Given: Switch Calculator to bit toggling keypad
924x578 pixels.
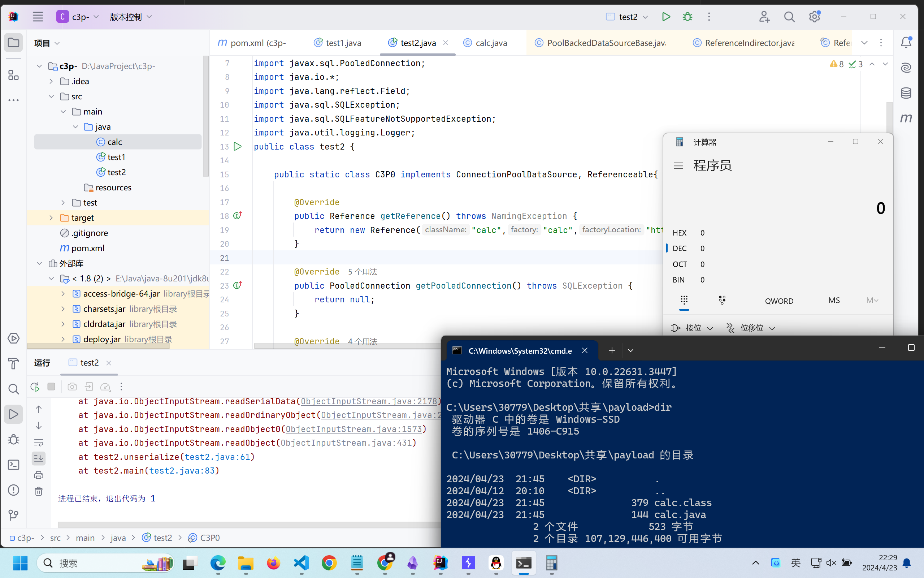Looking at the screenshot, I should point(722,300).
